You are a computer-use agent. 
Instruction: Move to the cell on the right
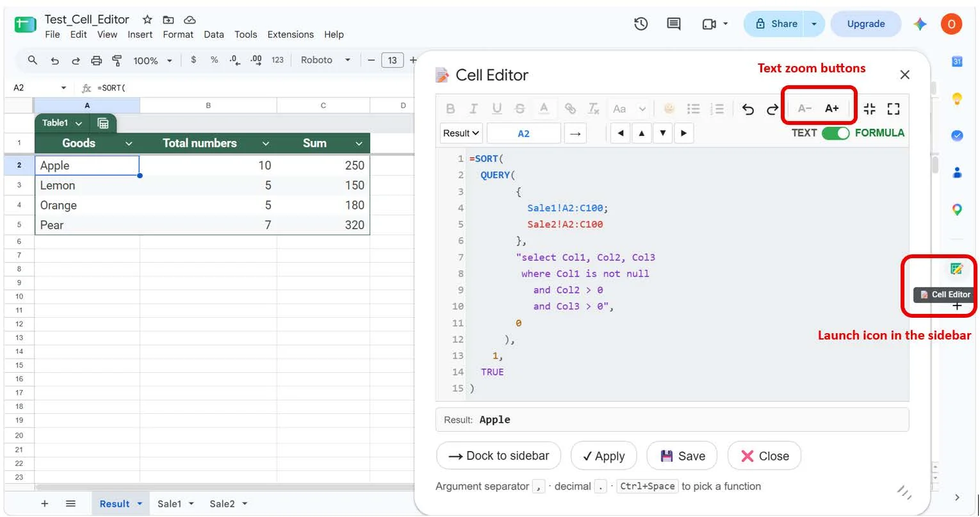coord(684,133)
